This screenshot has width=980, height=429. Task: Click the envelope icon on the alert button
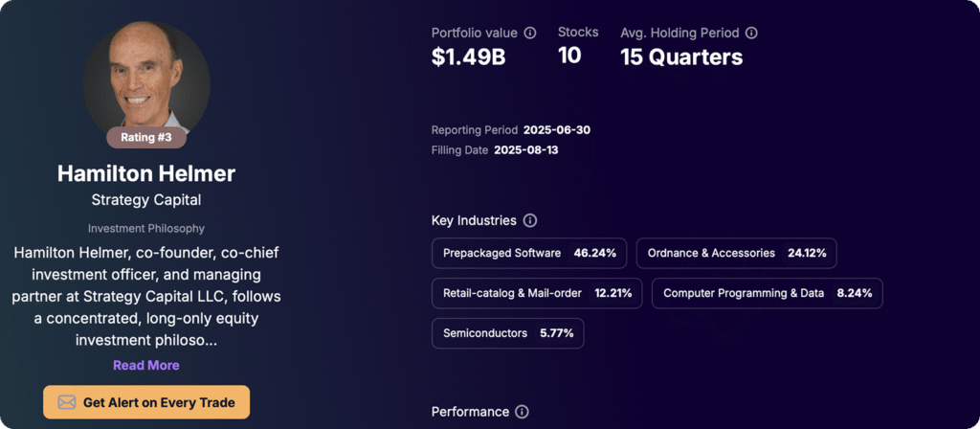click(x=67, y=402)
